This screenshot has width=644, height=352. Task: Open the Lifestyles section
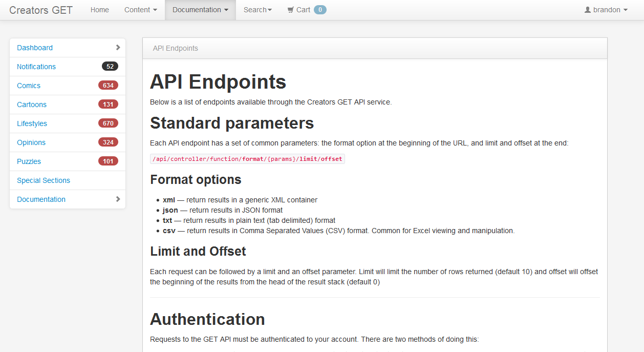[68, 123]
